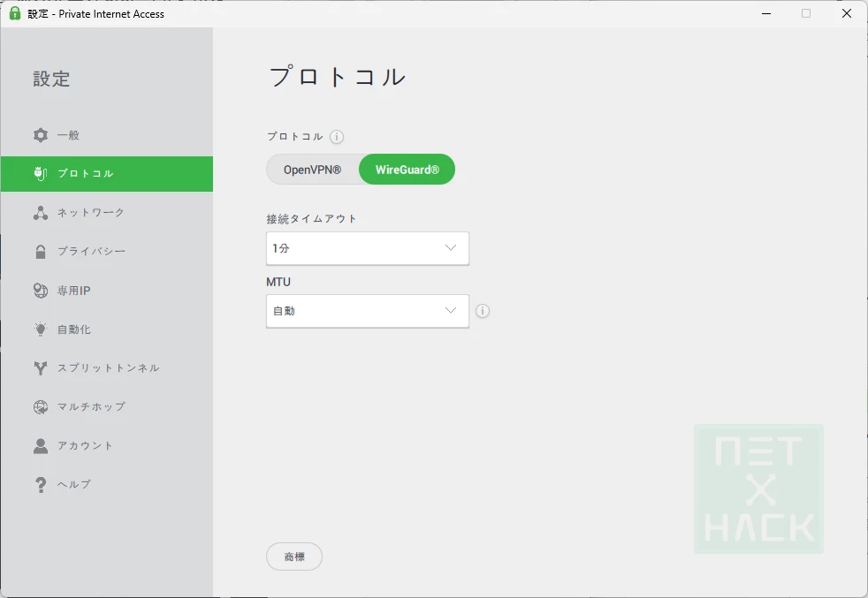This screenshot has height=598, width=868.
Task: Click the question mark icon for ヘルプ
Action: pyautogui.click(x=41, y=485)
